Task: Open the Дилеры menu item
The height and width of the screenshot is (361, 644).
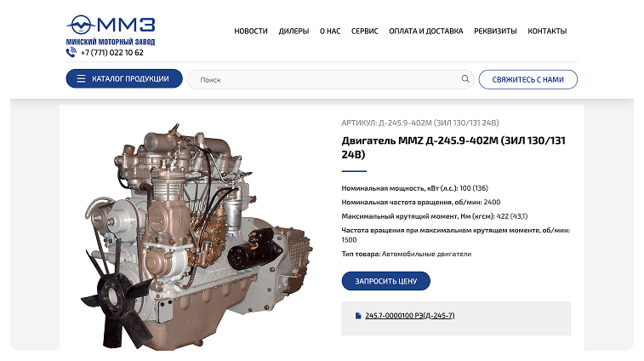Action: point(294,31)
